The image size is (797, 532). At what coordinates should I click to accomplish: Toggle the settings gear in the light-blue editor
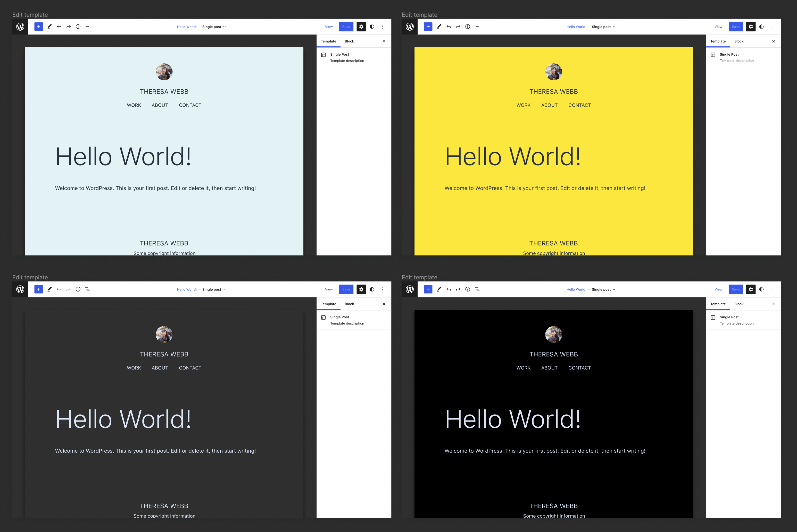tap(361, 27)
